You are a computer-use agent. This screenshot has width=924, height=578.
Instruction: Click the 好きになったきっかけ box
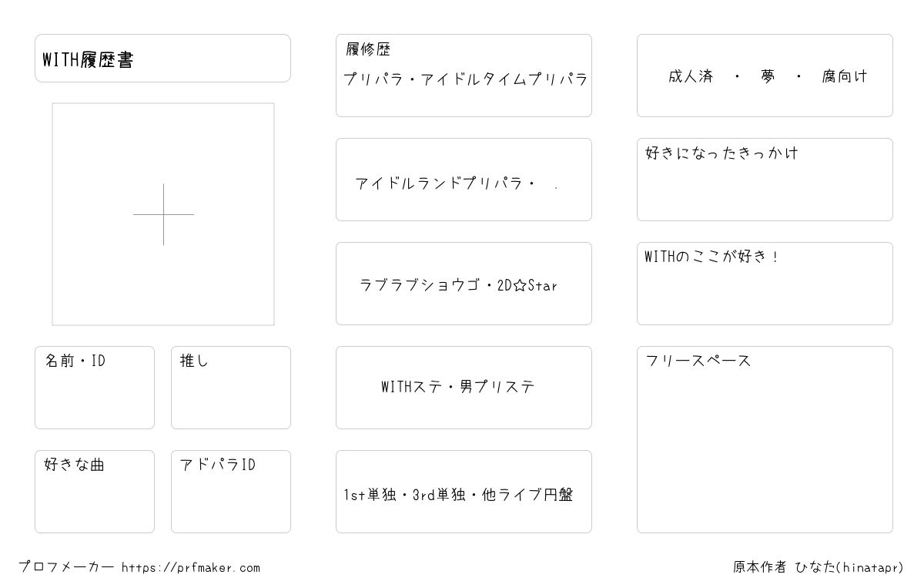coord(765,180)
